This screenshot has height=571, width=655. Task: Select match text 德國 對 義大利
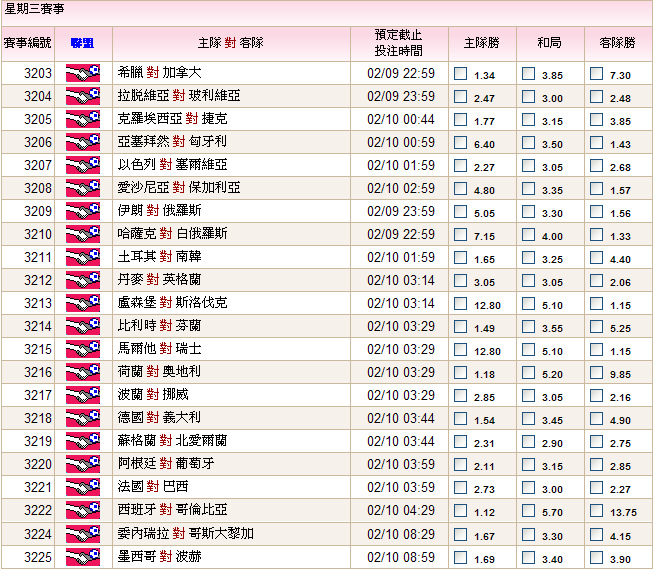point(159,417)
